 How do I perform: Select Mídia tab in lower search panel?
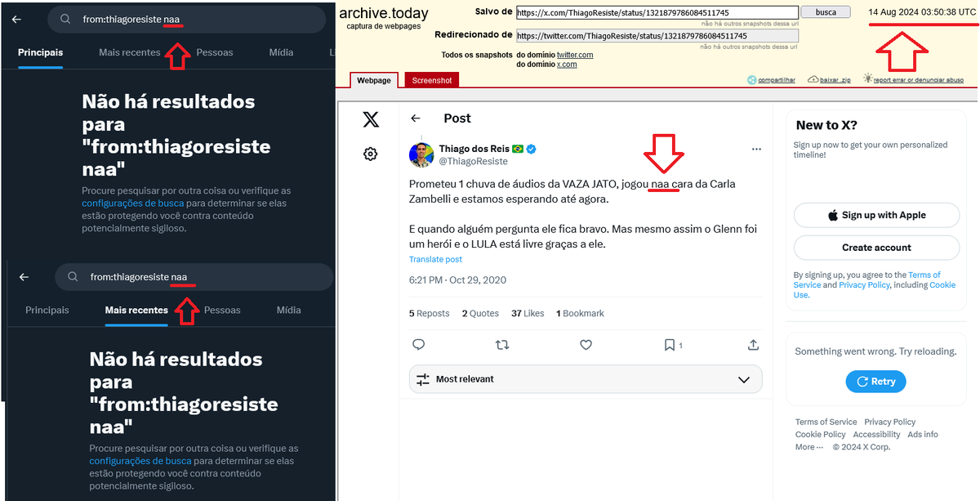(288, 310)
